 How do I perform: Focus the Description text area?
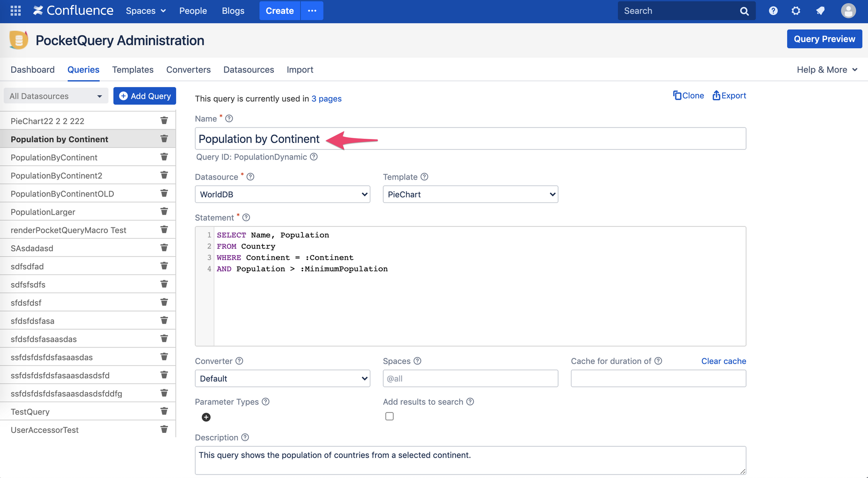[x=470, y=461]
